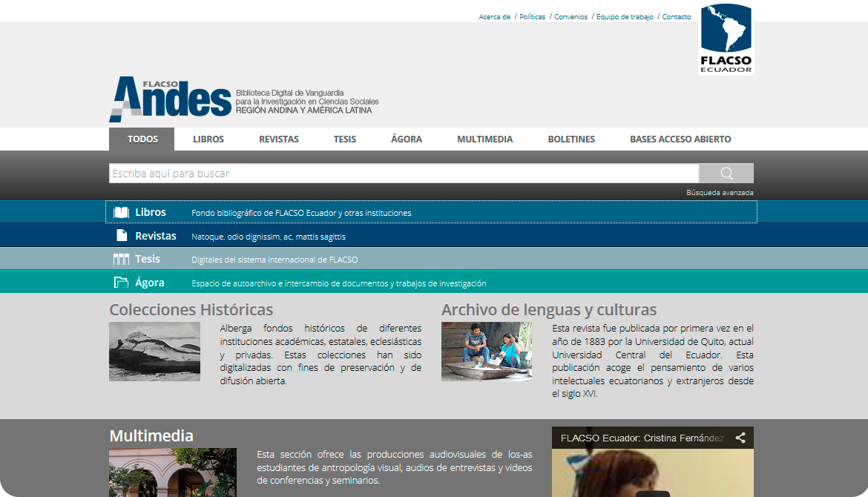This screenshot has height=497, width=868.
Task: Switch to the BOLETINES tab
Action: (571, 139)
